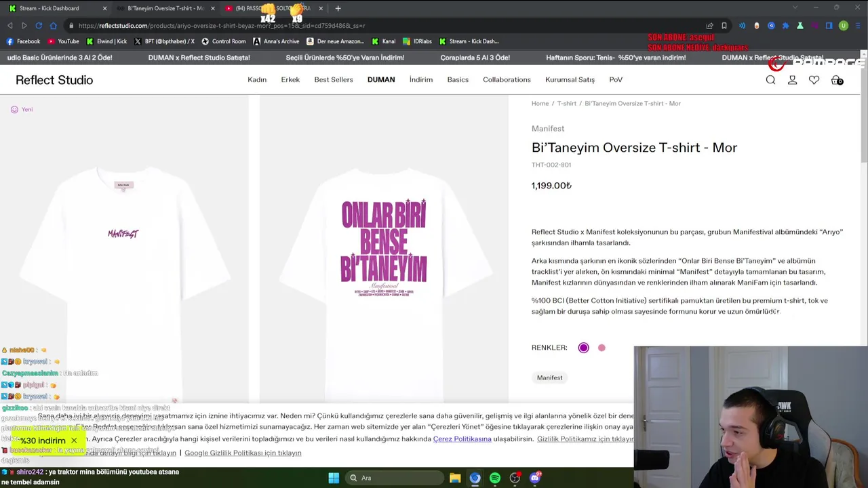Open Gizlilik Politikamız için tıklayın link
Viewport: 868px width, 488px height.
pyautogui.click(x=585, y=439)
